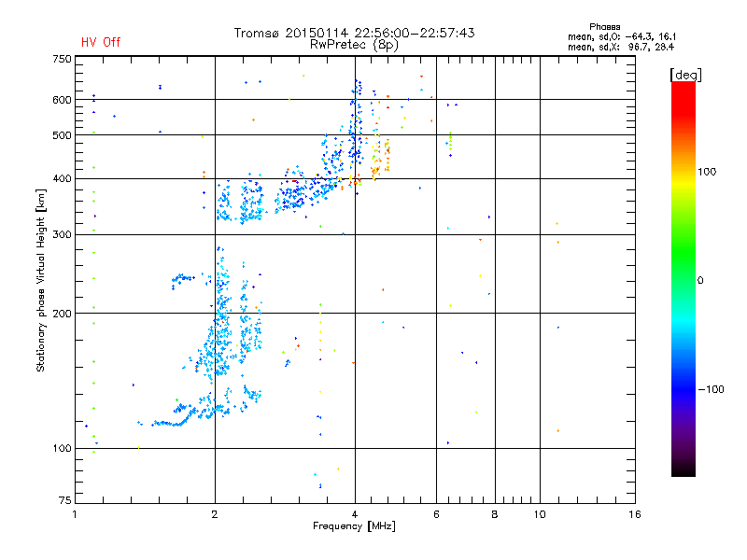Click the y-axis label '200'
Viewport: 747px width, 560px height.
62,314
